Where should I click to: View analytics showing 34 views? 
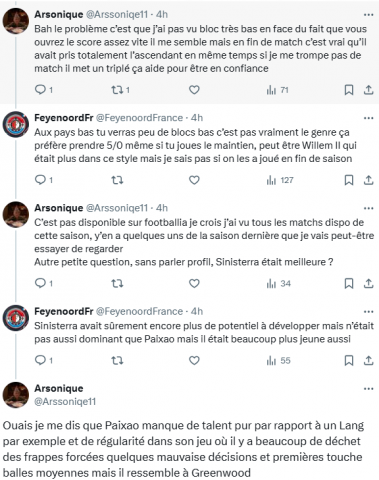[x=279, y=284]
